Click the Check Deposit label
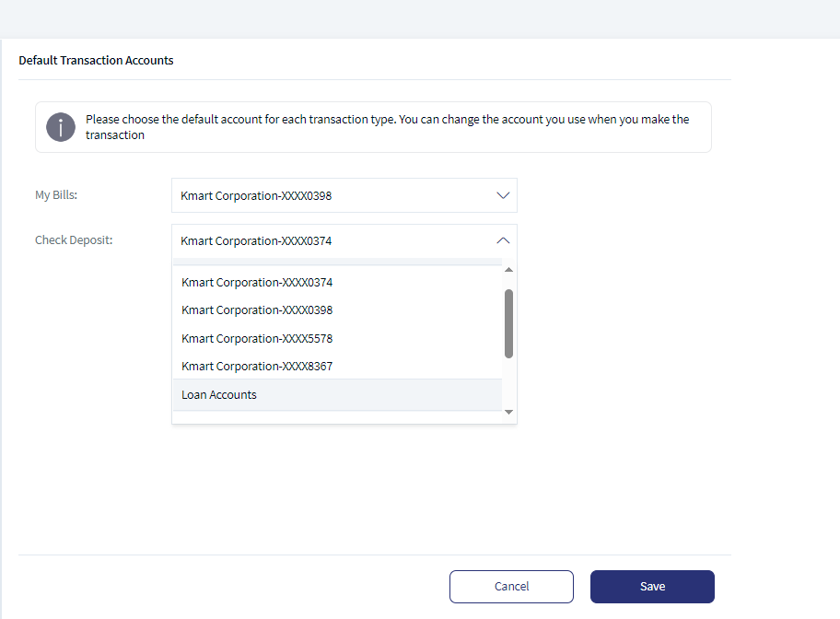Image resolution: width=840 pixels, height=619 pixels. (74, 240)
